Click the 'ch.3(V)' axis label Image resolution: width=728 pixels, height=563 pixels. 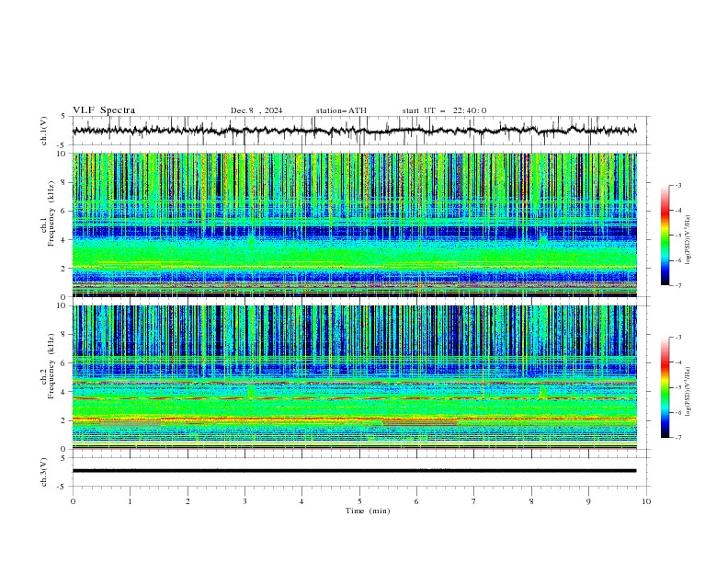(x=44, y=472)
